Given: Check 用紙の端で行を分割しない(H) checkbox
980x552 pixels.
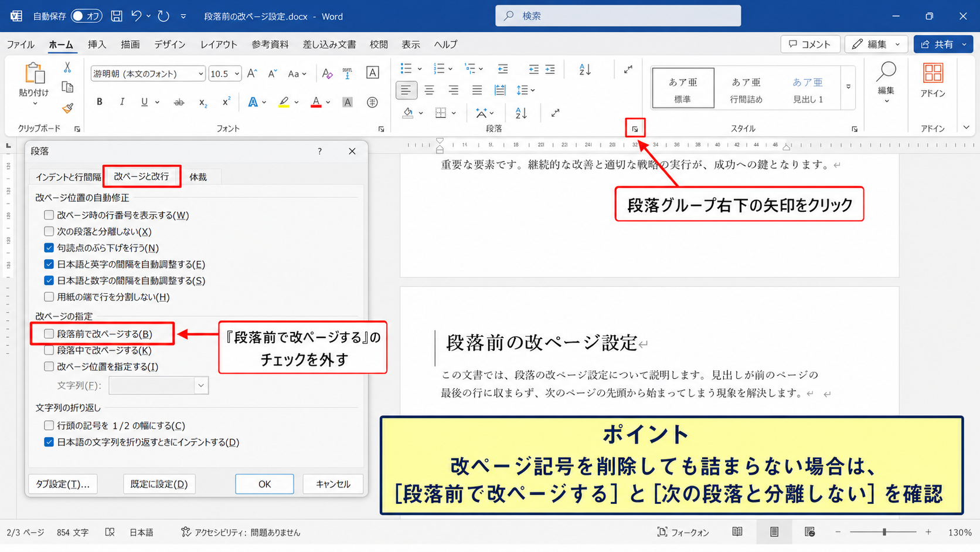Looking at the screenshot, I should [x=49, y=297].
